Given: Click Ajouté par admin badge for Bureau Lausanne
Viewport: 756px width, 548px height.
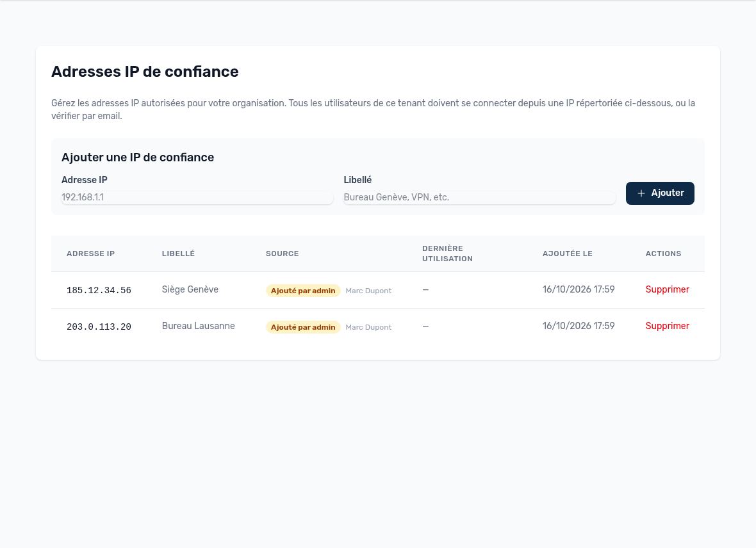Looking at the screenshot, I should click(x=303, y=327).
